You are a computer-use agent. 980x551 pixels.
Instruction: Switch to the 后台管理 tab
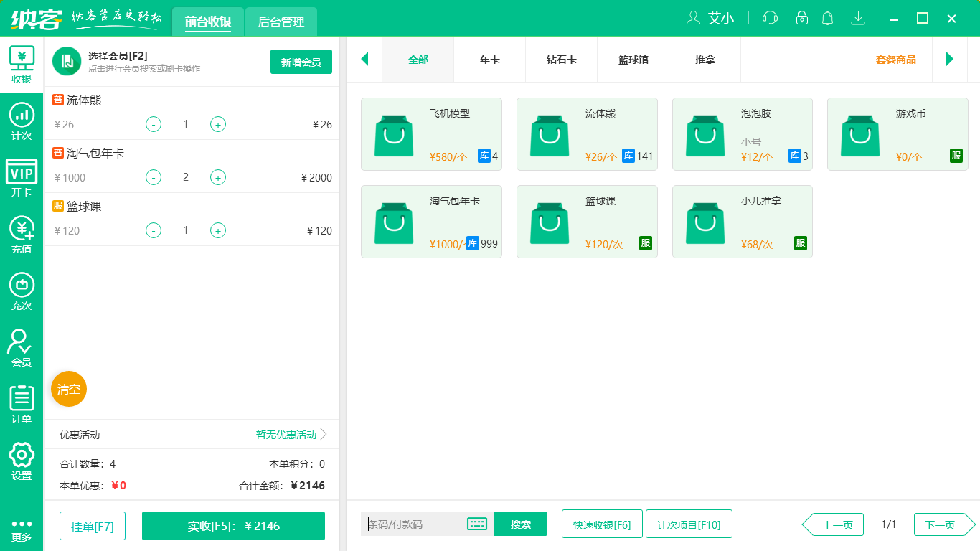(x=281, y=22)
